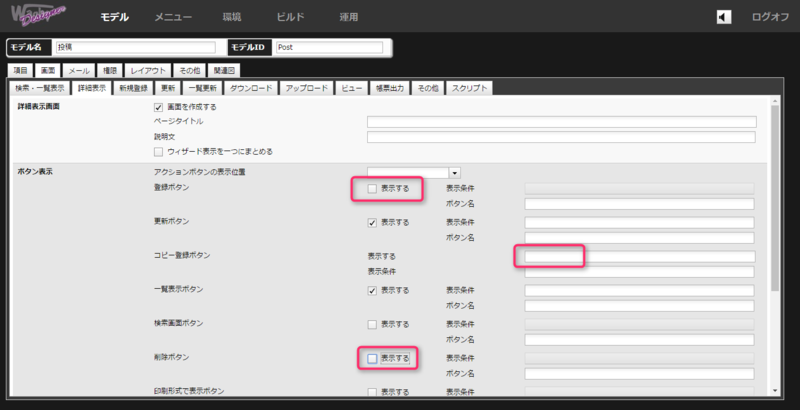Switch to the その他 tab next to レイアウト
Screen dimensions: 800x410
click(189, 70)
